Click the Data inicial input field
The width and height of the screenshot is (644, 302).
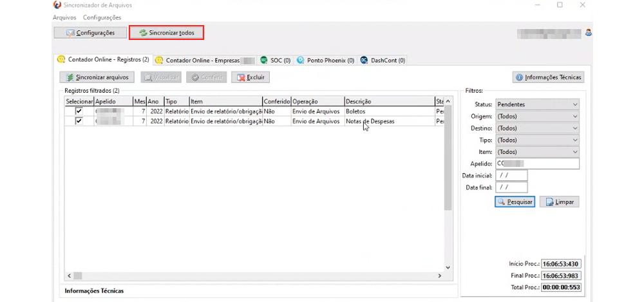coord(511,175)
